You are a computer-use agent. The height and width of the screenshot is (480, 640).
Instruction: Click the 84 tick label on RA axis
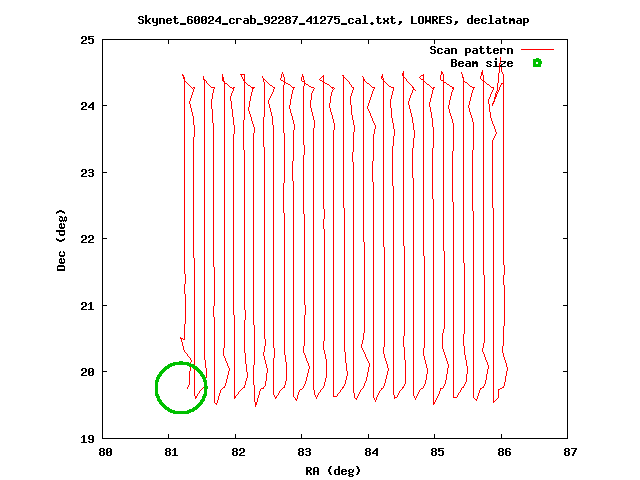pyautogui.click(x=371, y=452)
